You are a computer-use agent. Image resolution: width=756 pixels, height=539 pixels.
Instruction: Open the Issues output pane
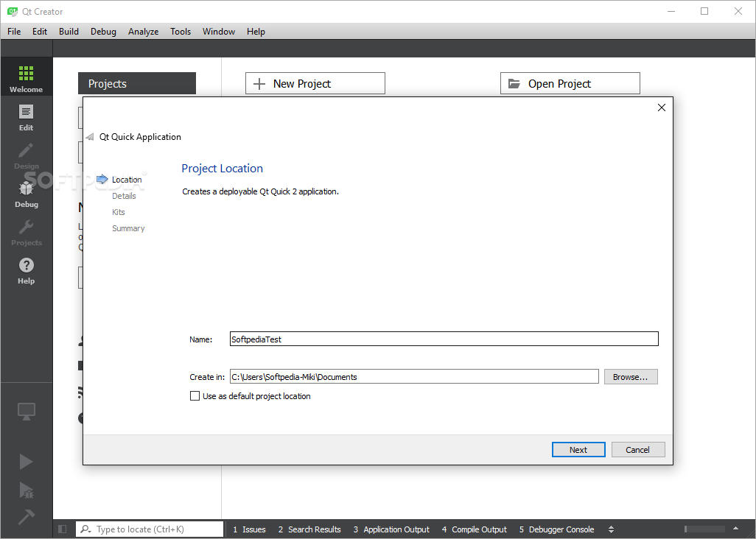[249, 529]
